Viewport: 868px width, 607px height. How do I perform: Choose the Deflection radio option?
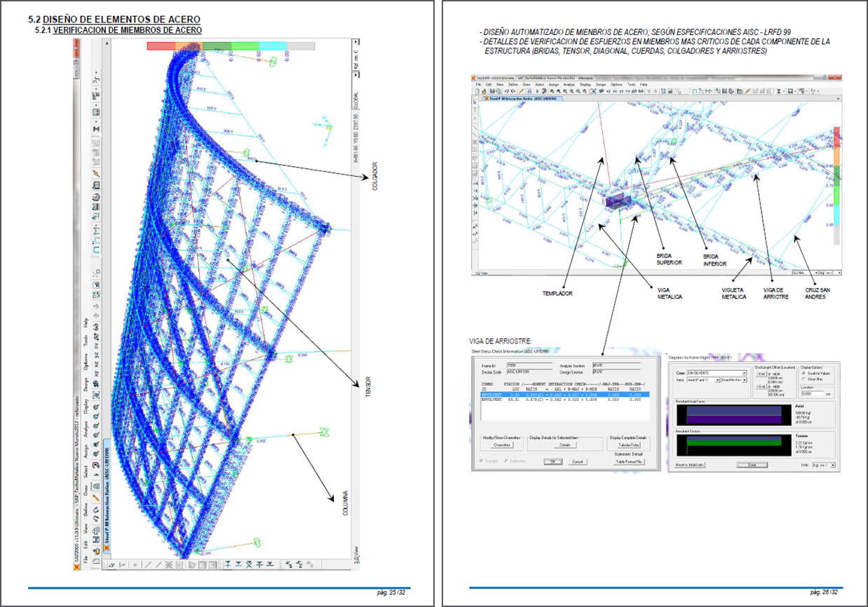pyautogui.click(x=505, y=461)
